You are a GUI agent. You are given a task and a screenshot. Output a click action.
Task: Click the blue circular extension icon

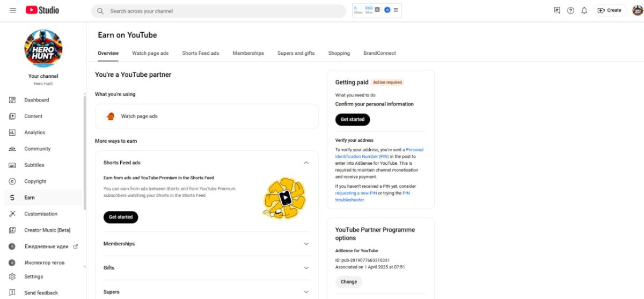click(x=387, y=10)
